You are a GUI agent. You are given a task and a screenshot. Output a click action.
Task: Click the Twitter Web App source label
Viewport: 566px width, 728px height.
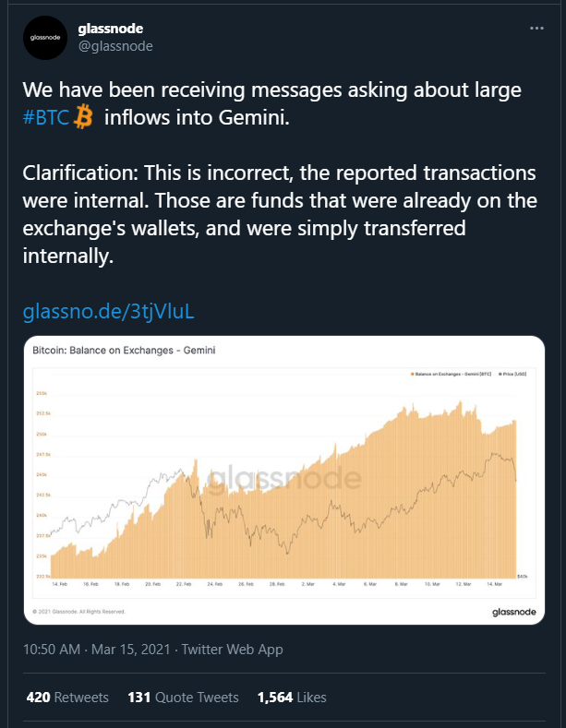232,649
